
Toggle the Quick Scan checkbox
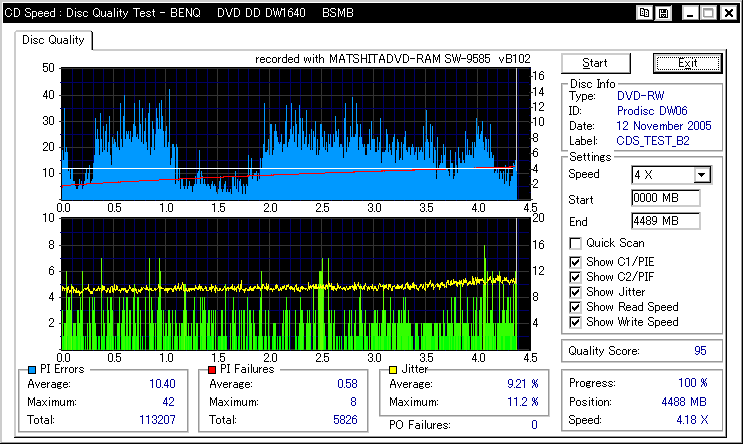pyautogui.click(x=575, y=243)
